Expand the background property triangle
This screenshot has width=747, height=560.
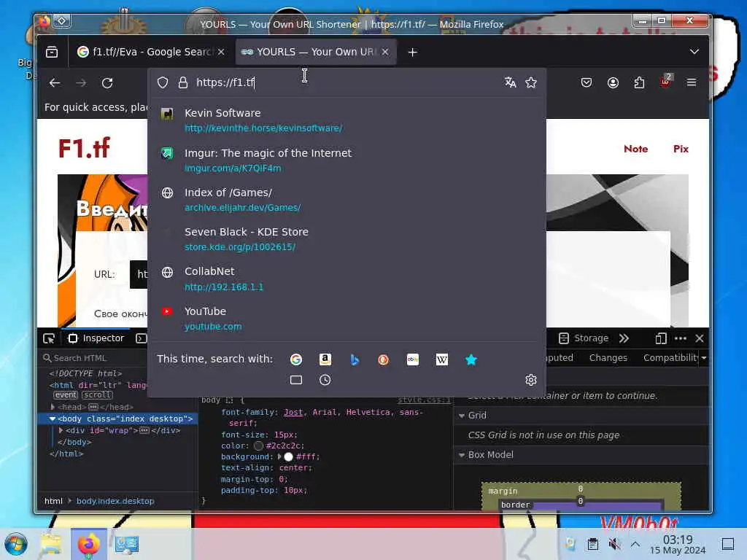click(x=279, y=456)
